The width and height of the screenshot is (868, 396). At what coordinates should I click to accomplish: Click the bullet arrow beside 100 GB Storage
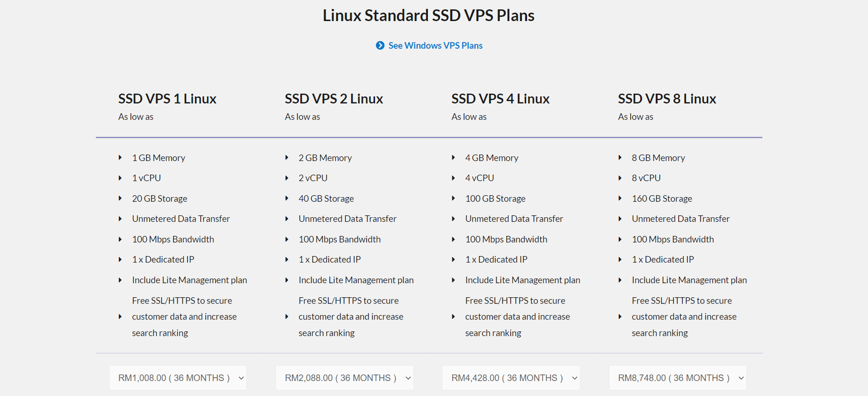453,198
